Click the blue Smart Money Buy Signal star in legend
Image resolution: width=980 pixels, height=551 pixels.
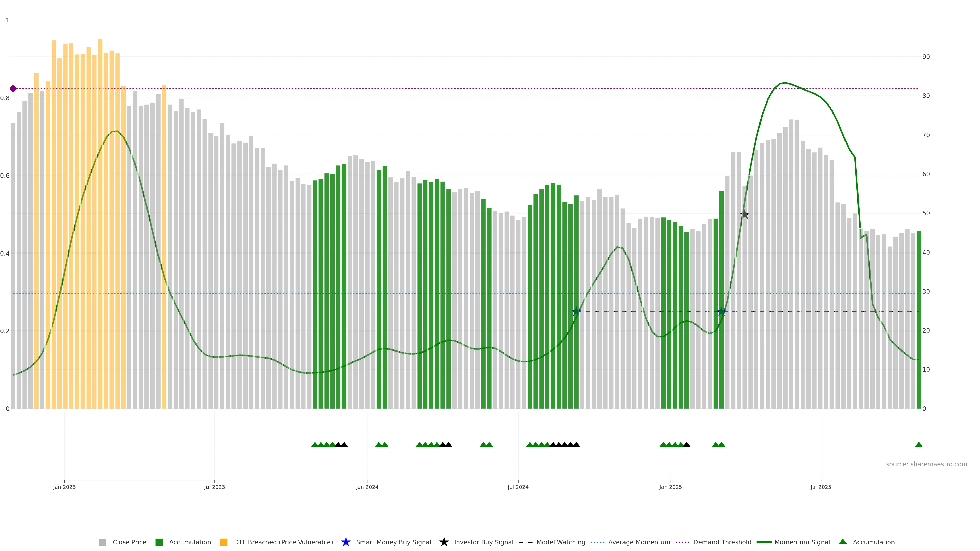point(346,542)
